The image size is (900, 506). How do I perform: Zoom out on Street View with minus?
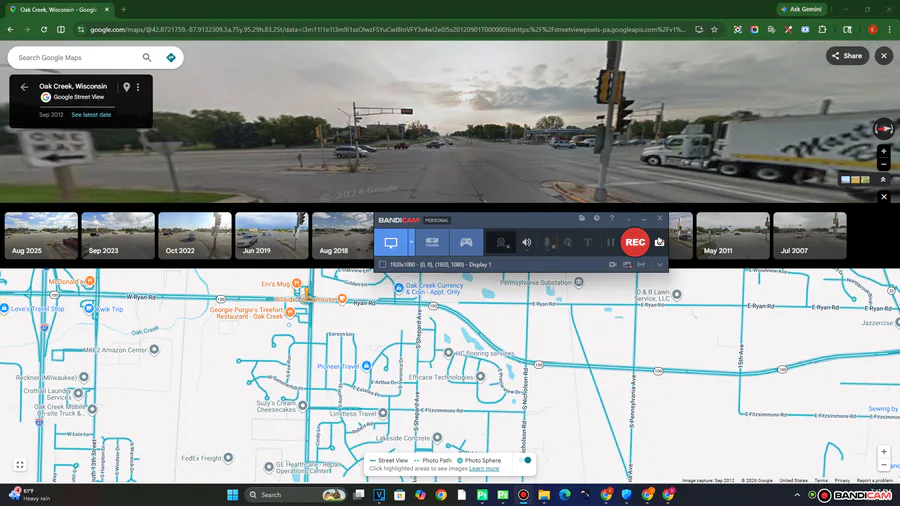pyautogui.click(x=884, y=165)
